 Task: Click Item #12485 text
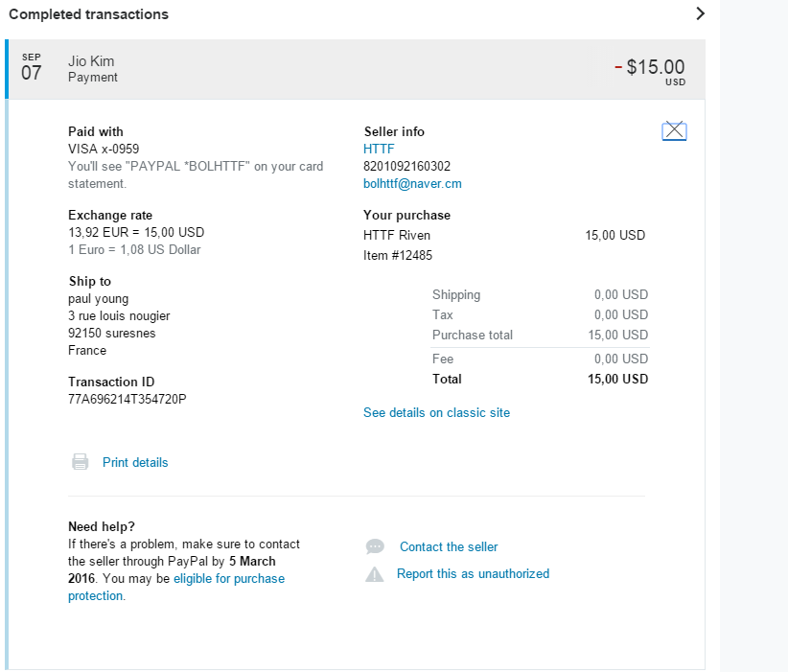pos(398,255)
